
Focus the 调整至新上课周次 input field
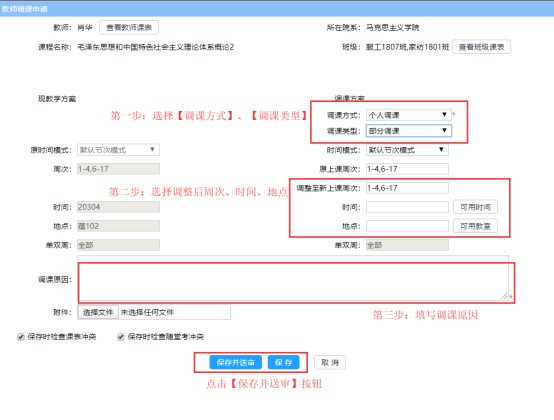[407, 188]
